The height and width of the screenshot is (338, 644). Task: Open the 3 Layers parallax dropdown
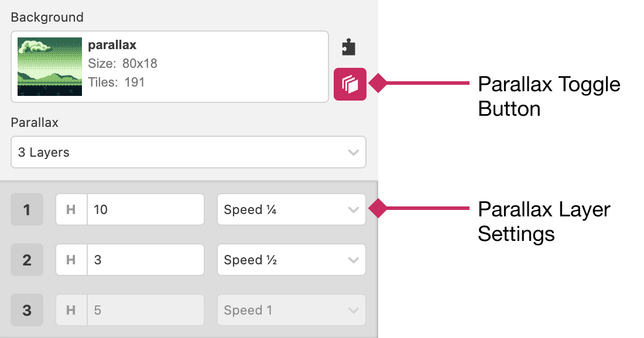pos(189,153)
